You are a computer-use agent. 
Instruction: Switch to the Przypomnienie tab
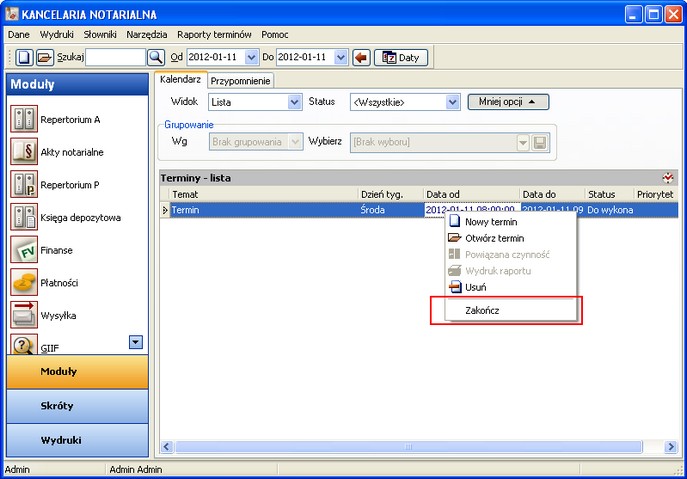pyautogui.click(x=241, y=81)
